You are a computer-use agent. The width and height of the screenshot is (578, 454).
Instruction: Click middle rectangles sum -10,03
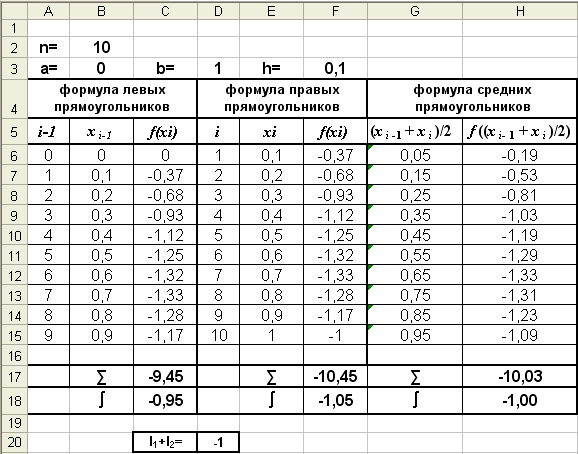(x=520, y=376)
